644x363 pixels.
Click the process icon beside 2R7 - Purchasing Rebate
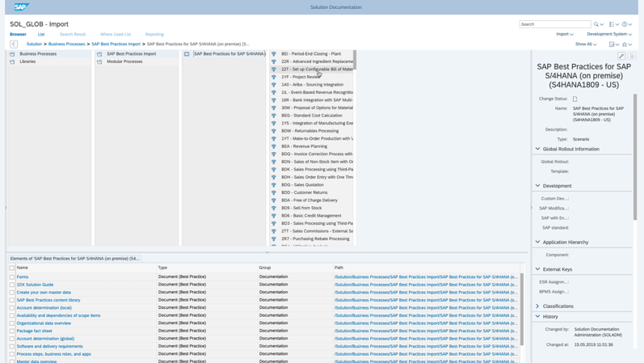pos(274,238)
